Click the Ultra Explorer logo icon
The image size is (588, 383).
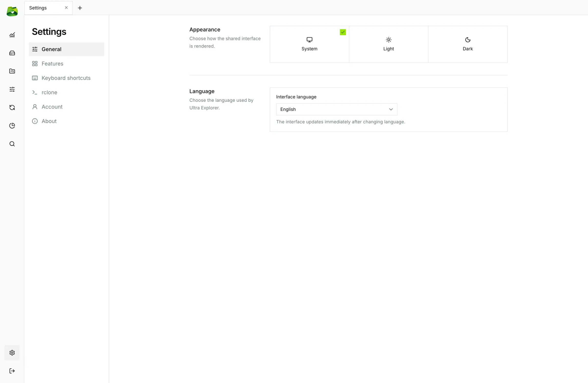12,12
